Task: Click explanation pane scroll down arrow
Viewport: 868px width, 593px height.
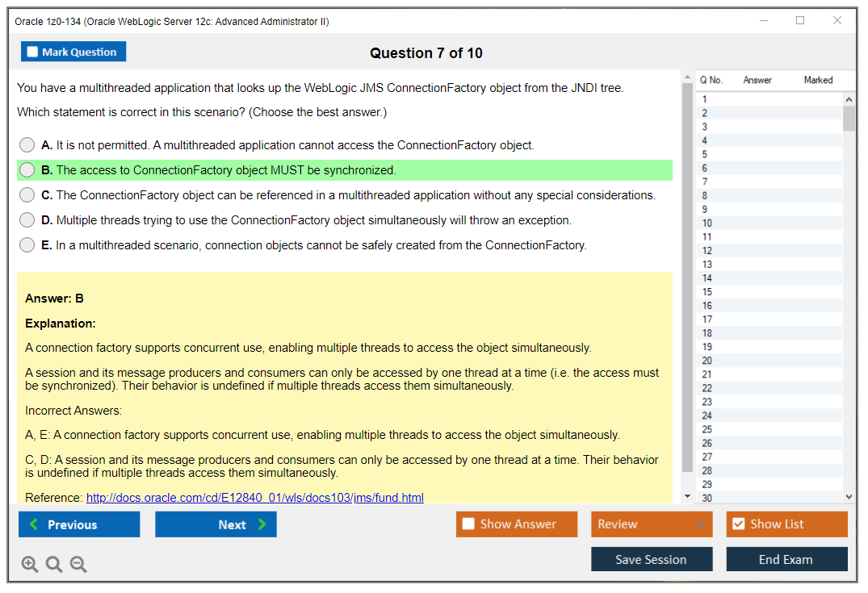Action: [x=687, y=496]
